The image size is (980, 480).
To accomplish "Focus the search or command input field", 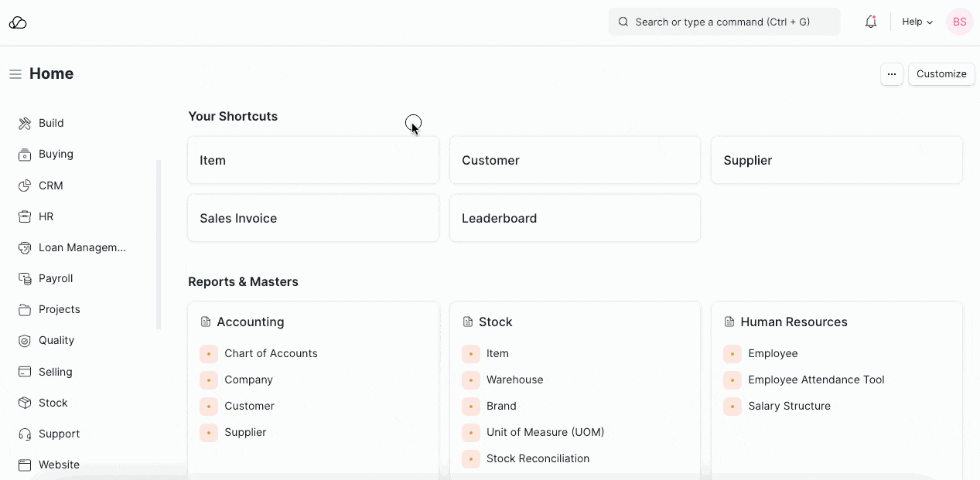I will click(724, 22).
